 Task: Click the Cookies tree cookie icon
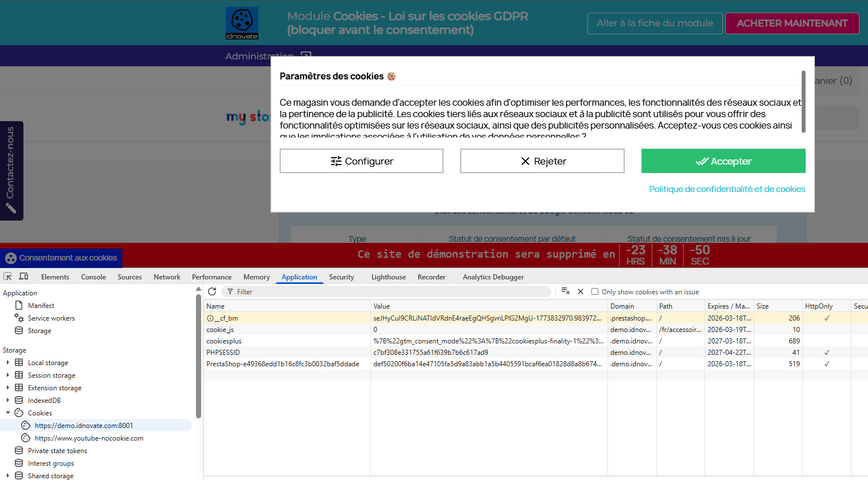[x=19, y=413]
